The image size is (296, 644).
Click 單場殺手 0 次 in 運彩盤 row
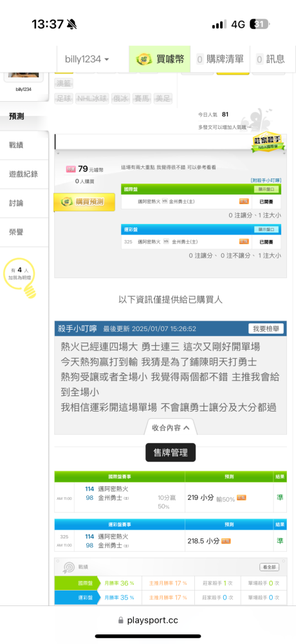[x=264, y=598]
